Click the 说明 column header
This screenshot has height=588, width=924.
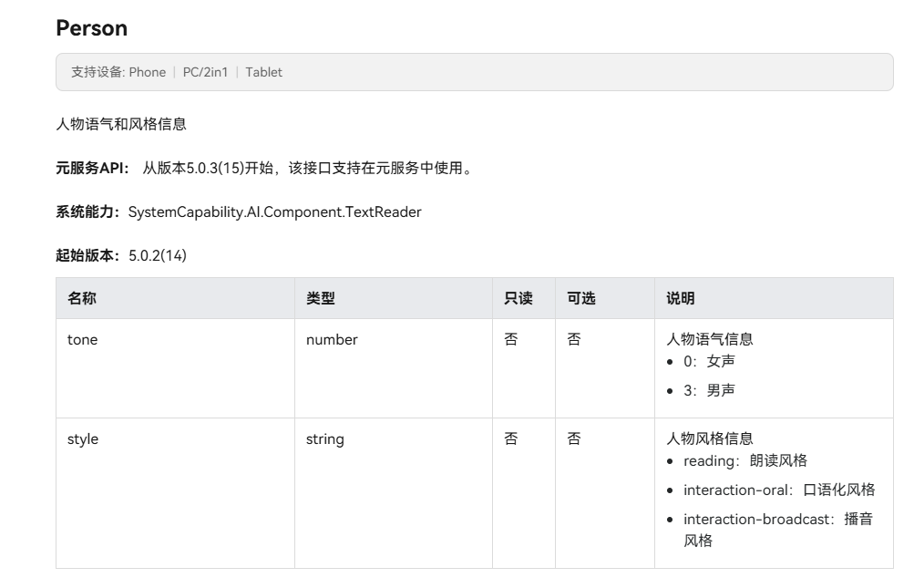[680, 298]
